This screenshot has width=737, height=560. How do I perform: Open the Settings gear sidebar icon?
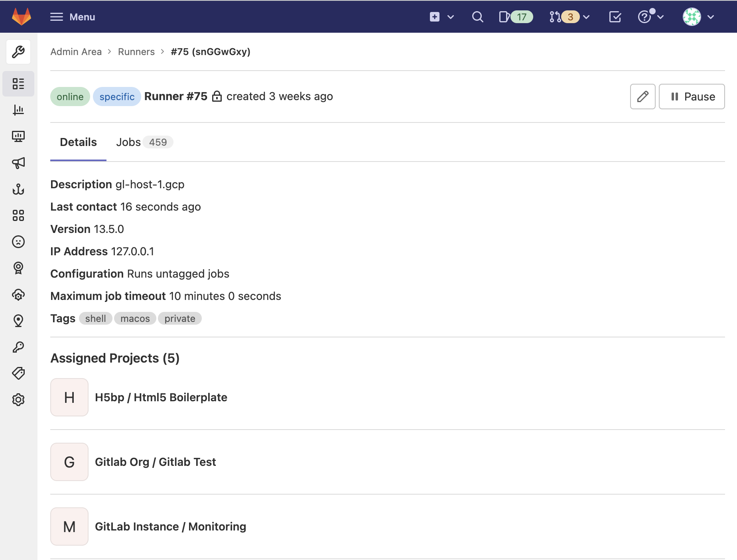[18, 400]
